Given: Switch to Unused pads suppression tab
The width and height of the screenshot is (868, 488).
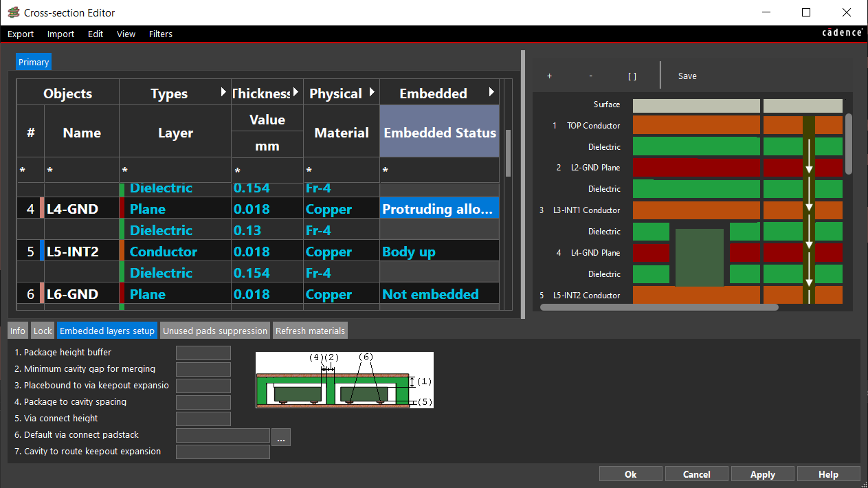Looking at the screenshot, I should [x=214, y=331].
